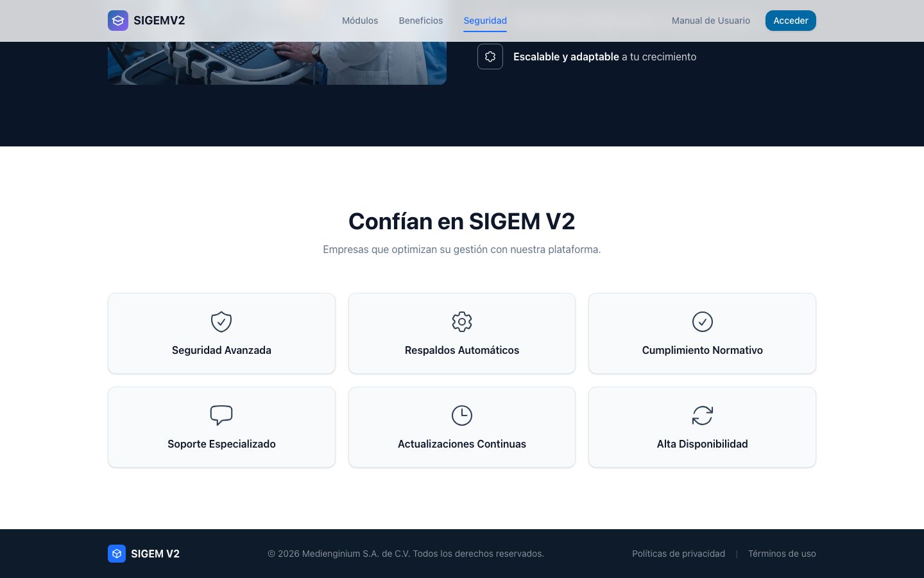Viewport: 924px width, 578px height.
Task: Click the Alta Disponibilidad card label
Action: (703, 444)
